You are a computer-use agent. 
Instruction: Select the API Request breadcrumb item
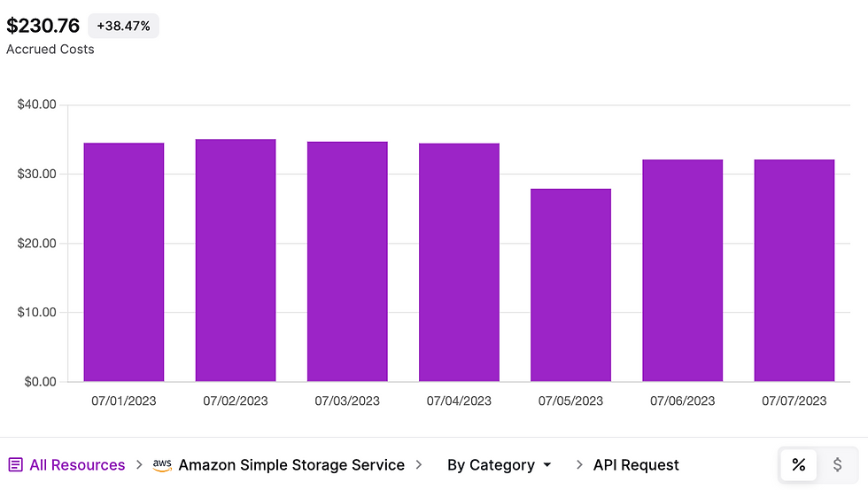636,465
